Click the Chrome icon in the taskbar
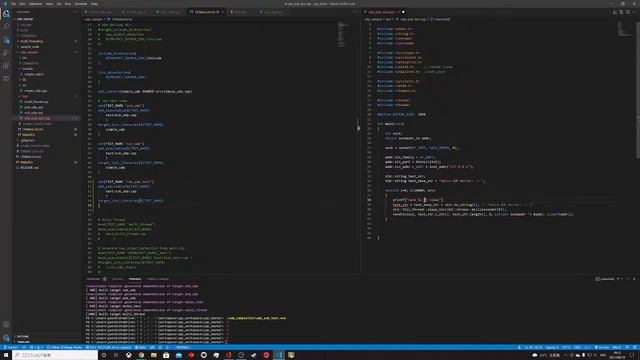Image resolution: width=640 pixels, height=360 pixels. tap(141, 355)
